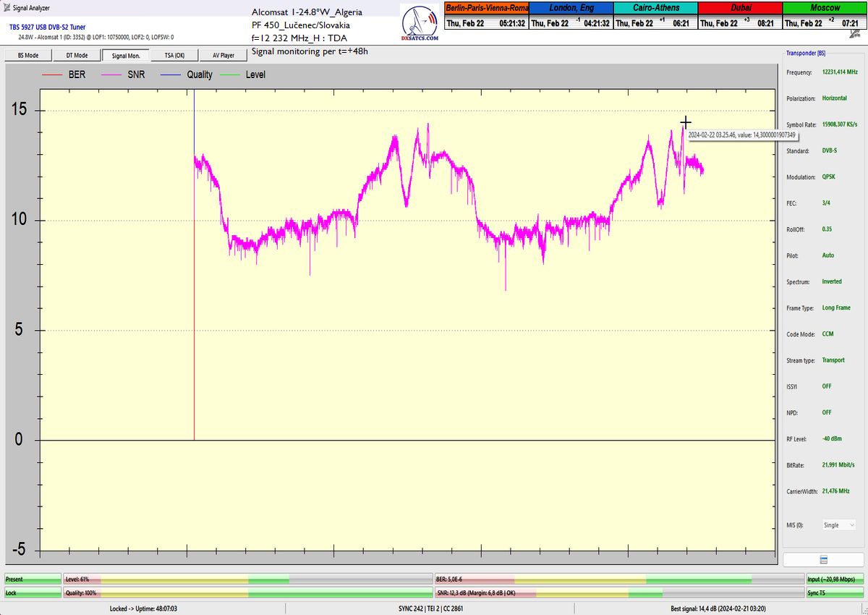Click the panel icon button below MIS
868x615 pixels.
(823, 559)
